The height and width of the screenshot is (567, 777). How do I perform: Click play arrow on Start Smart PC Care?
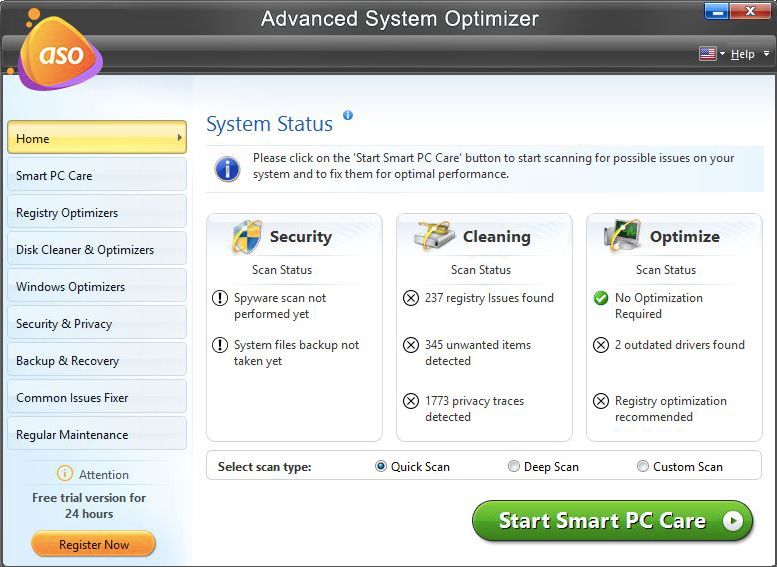click(733, 520)
